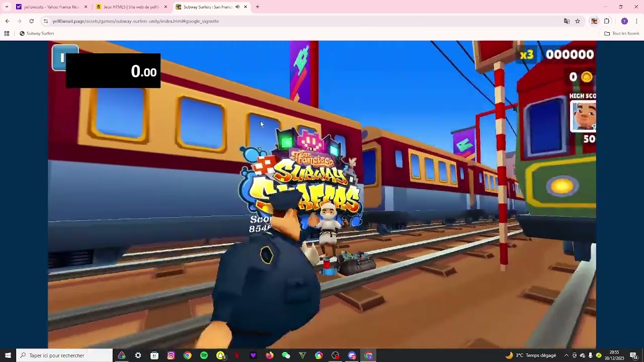Open the purple heart app in taskbar

[x=253, y=355]
